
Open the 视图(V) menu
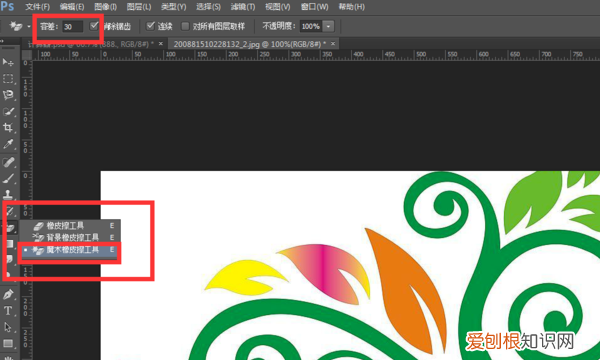click(277, 7)
